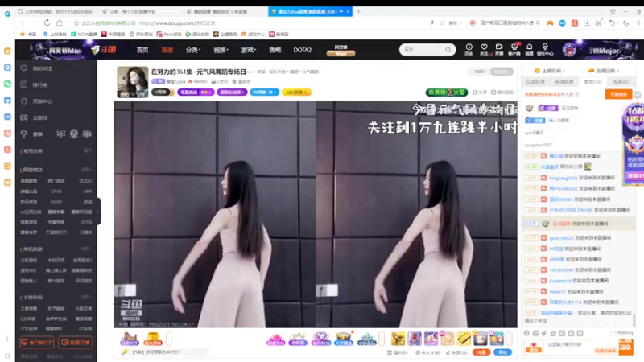This screenshot has height=362, width=644.
Task: Open the 关注 heart icon in header
Action: coord(484,49)
